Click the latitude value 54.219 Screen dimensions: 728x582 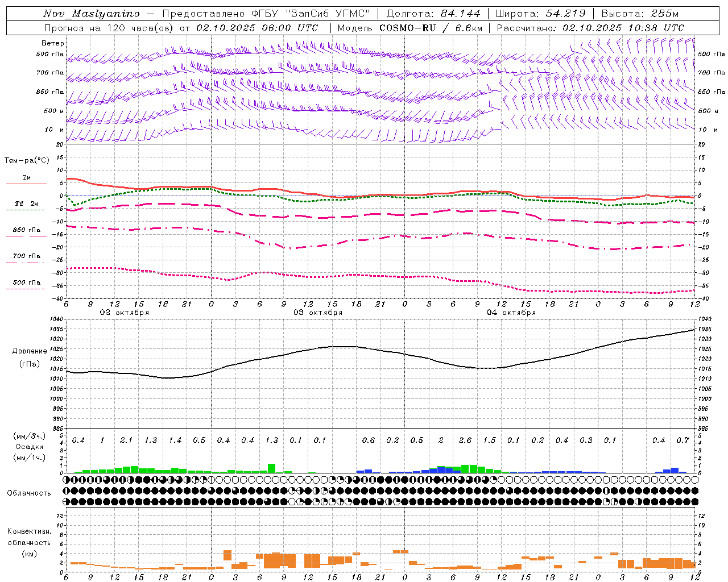pyautogui.click(x=565, y=14)
